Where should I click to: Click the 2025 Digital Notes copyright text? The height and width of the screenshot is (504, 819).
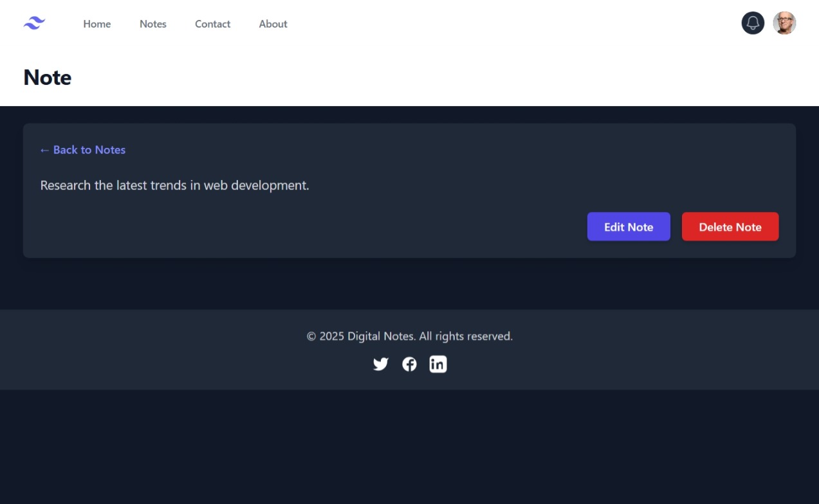[409, 336]
